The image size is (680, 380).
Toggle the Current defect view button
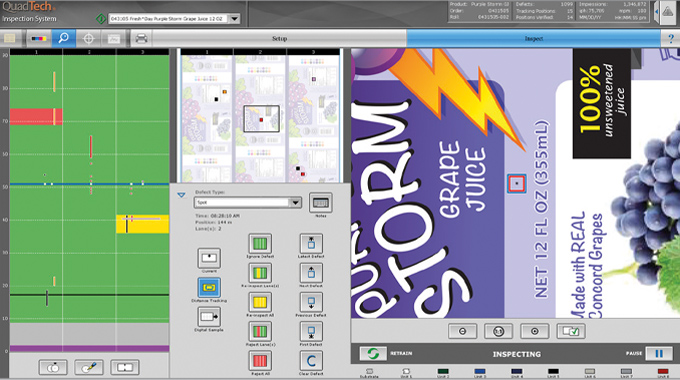[x=209, y=258]
